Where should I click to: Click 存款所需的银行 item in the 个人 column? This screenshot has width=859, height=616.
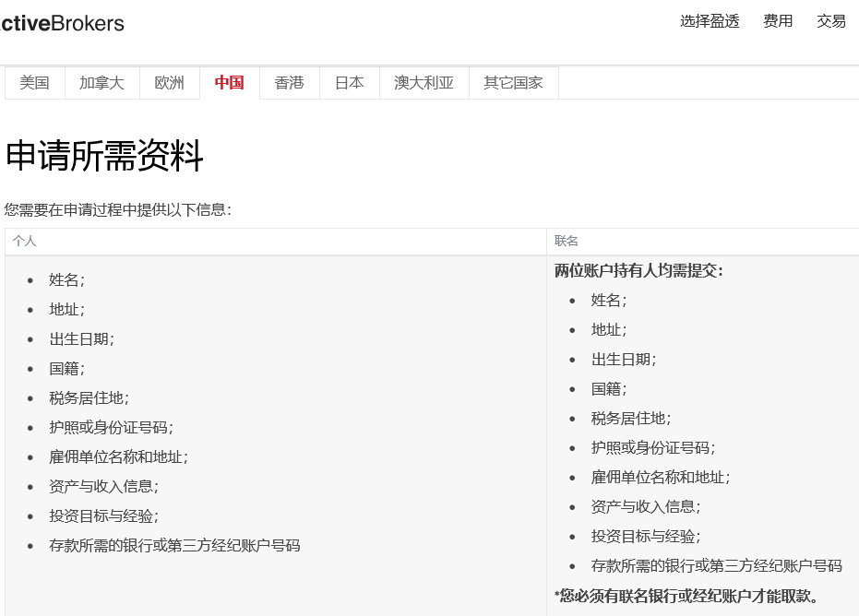coord(174,546)
